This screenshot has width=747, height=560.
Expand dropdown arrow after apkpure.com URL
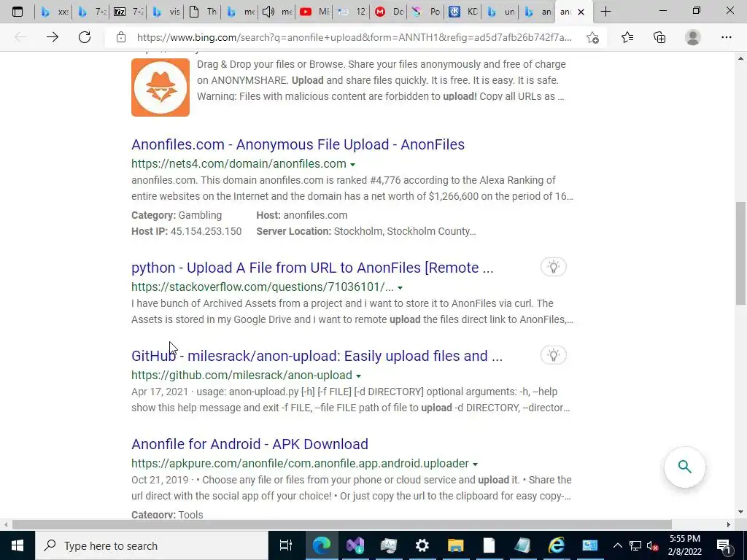475,464
